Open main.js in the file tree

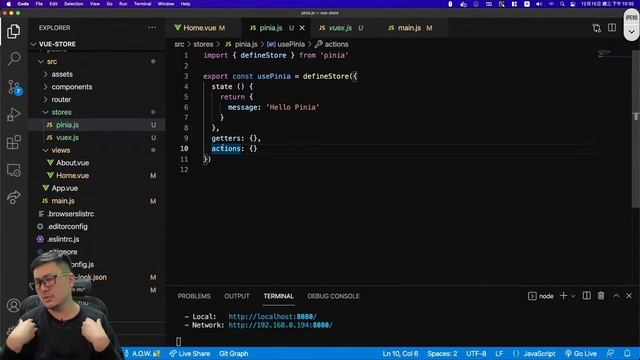(62, 201)
